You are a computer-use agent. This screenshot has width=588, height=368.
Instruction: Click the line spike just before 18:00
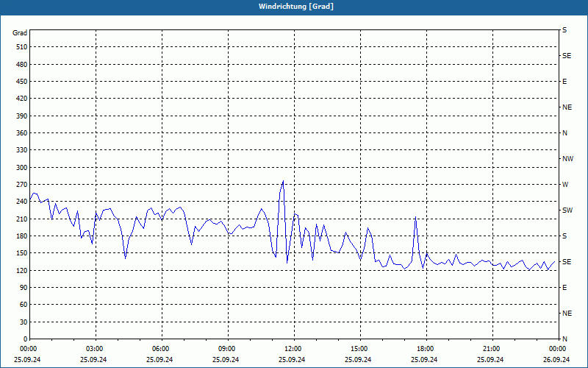tap(415, 216)
